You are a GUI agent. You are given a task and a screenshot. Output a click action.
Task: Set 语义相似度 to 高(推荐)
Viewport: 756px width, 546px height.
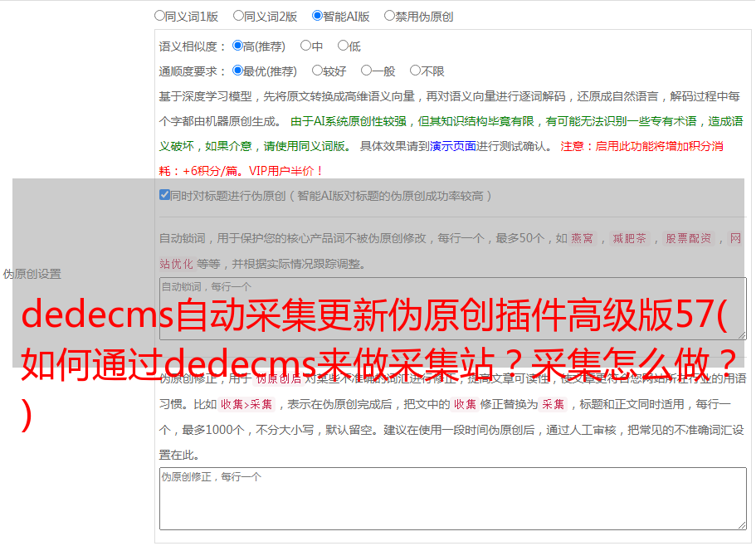(x=237, y=46)
